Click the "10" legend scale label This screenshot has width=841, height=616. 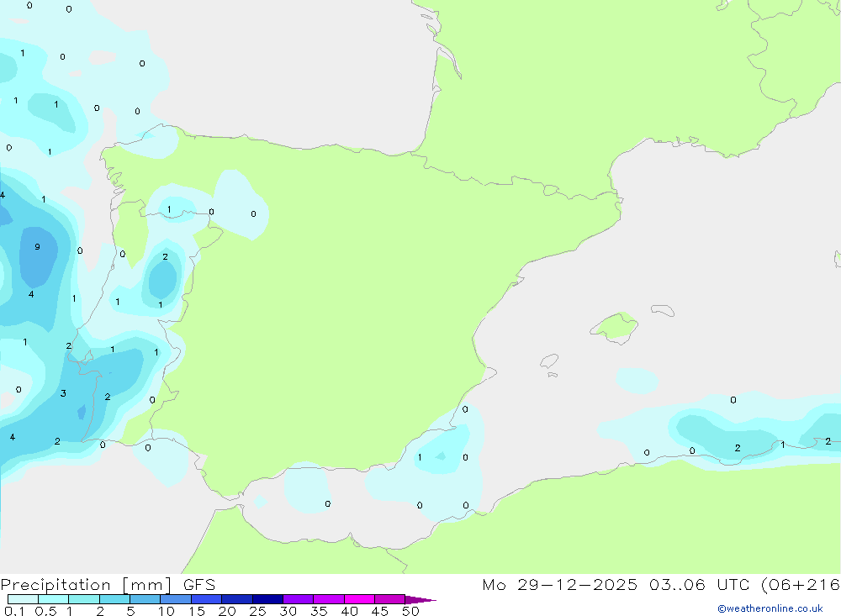pyautogui.click(x=167, y=611)
